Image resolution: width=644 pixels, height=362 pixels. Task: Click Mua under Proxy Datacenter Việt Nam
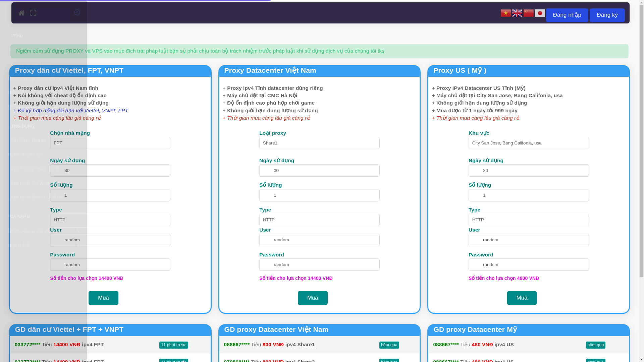click(313, 298)
